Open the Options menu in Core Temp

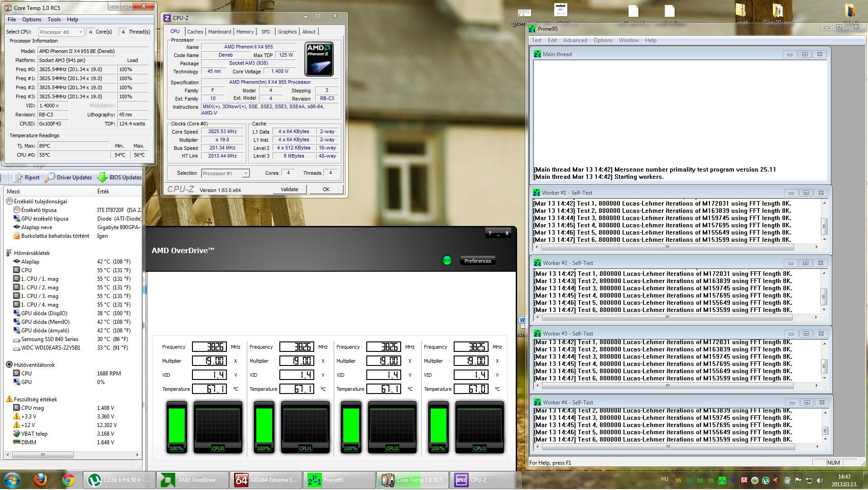pyautogui.click(x=32, y=19)
